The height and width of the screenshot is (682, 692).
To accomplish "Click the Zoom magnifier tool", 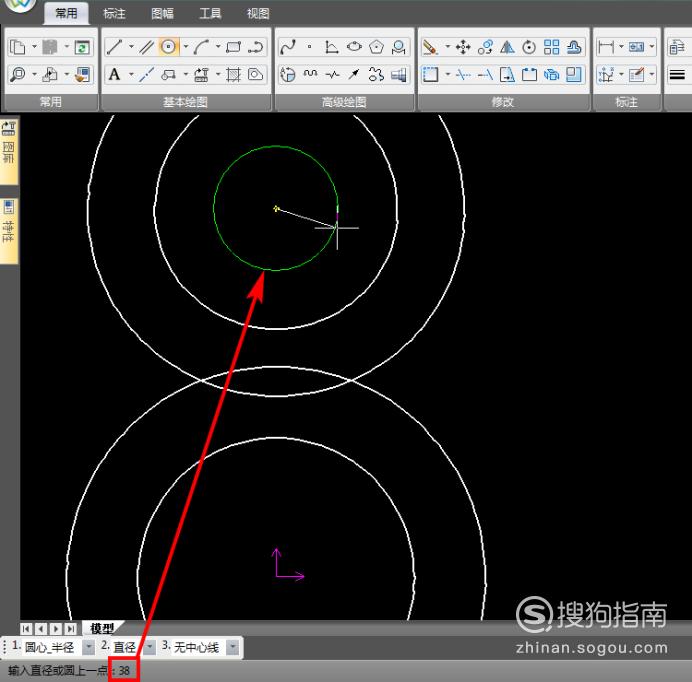I will 18,74.
